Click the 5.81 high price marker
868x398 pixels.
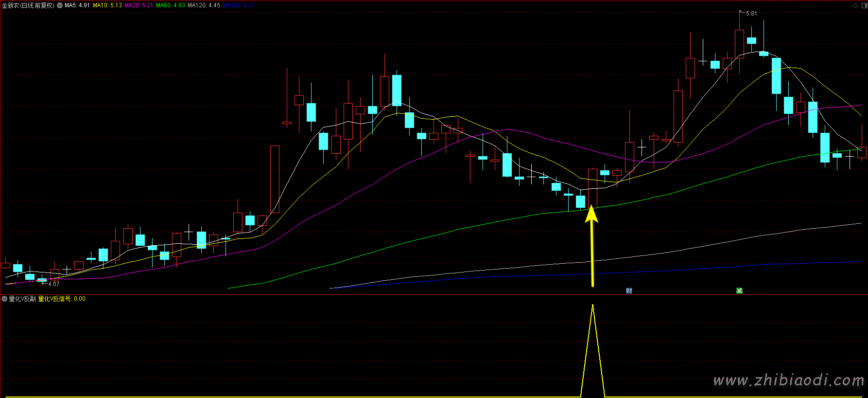pos(751,14)
